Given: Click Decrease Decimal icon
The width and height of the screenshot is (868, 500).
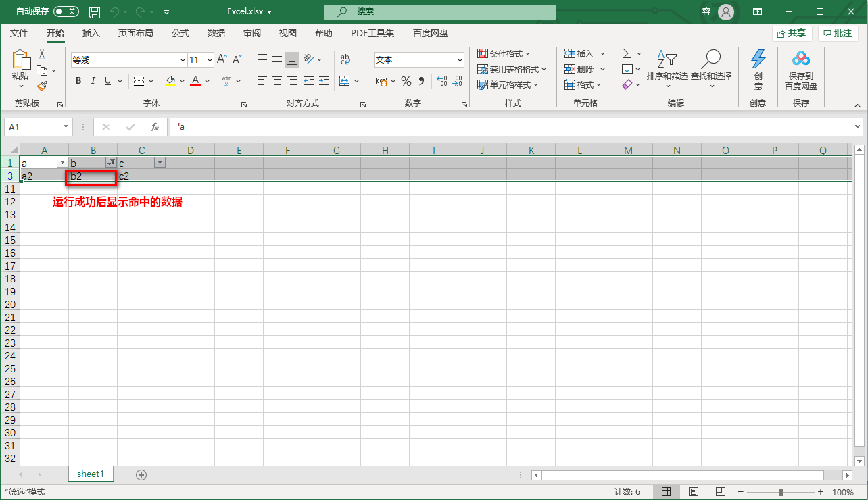Looking at the screenshot, I should click(458, 81).
